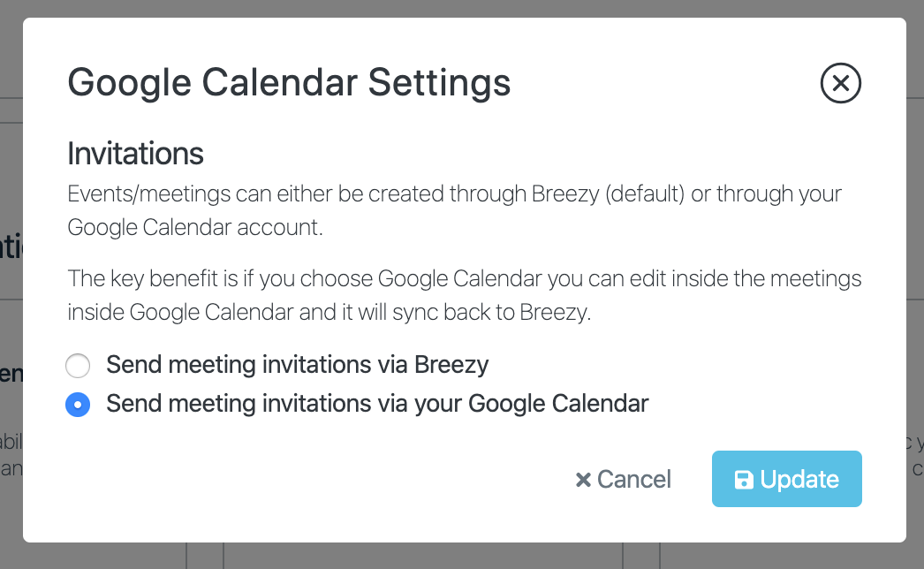This screenshot has width=924, height=569.
Task: Select the Google Calendar invitations radio button
Action: (78, 405)
